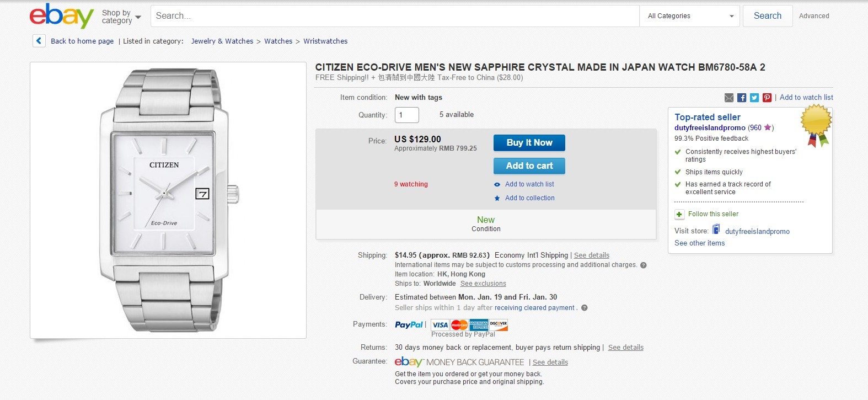Click the 9 watching text
868x400 pixels.
tap(411, 184)
